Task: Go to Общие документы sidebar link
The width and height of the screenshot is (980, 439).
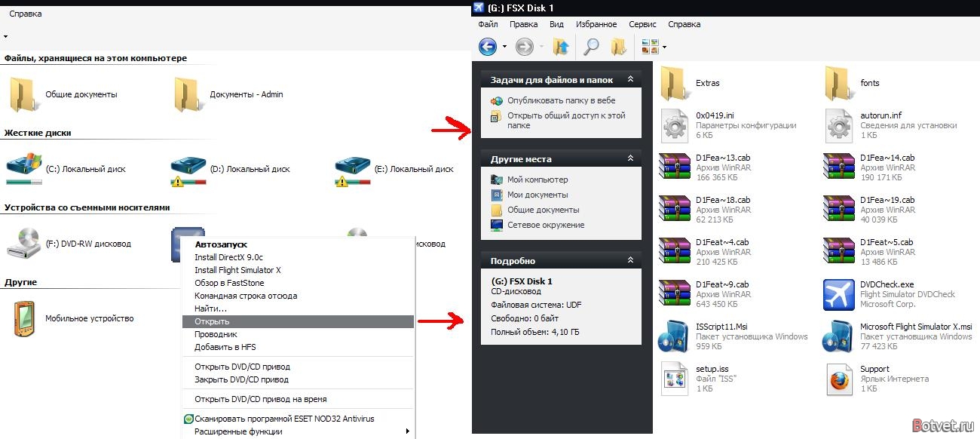Action: (543, 210)
